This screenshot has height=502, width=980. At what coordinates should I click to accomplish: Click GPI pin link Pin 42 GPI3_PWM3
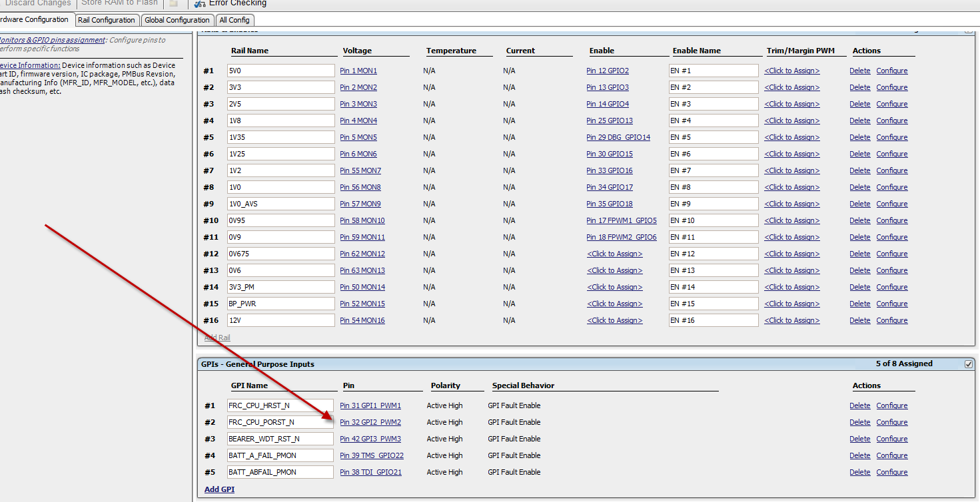[x=370, y=439]
